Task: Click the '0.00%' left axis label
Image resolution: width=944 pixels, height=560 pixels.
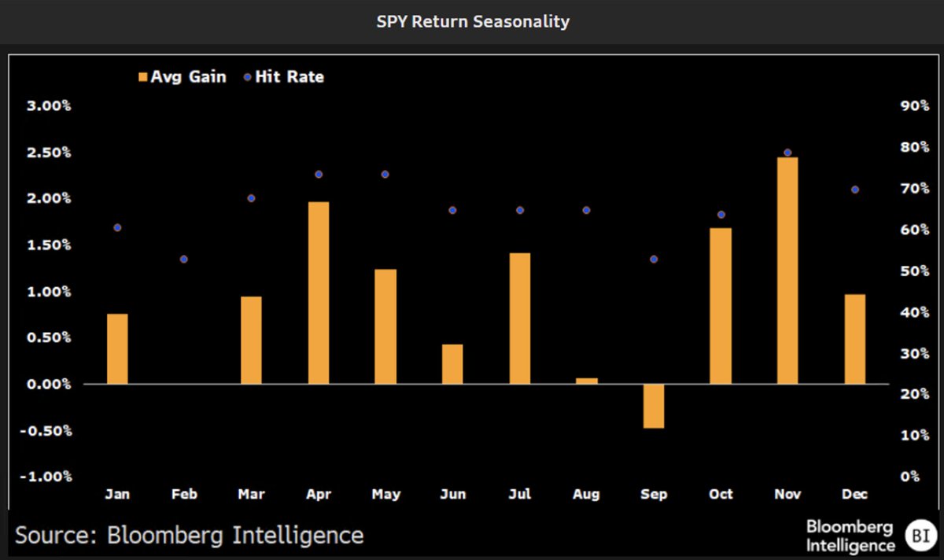Action: 50,384
